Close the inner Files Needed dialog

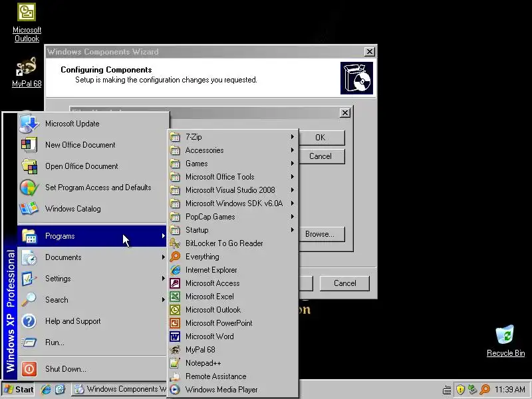(x=345, y=112)
